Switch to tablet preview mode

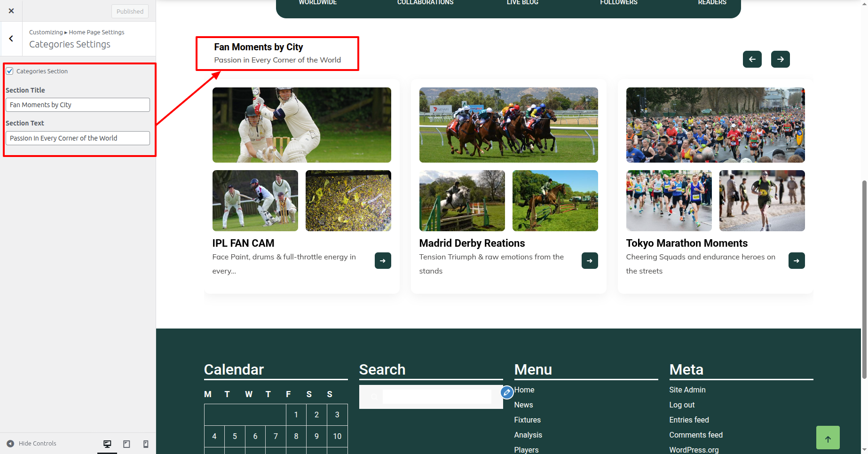click(126, 444)
